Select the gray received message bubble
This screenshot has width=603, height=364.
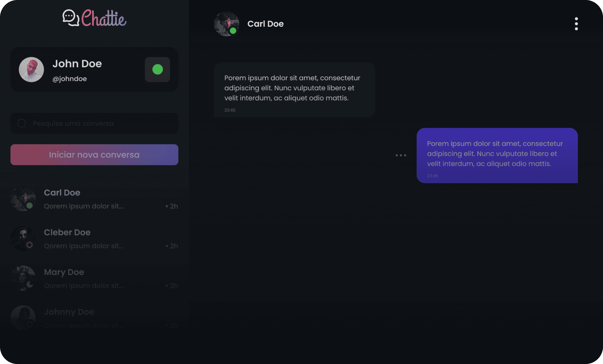click(294, 90)
